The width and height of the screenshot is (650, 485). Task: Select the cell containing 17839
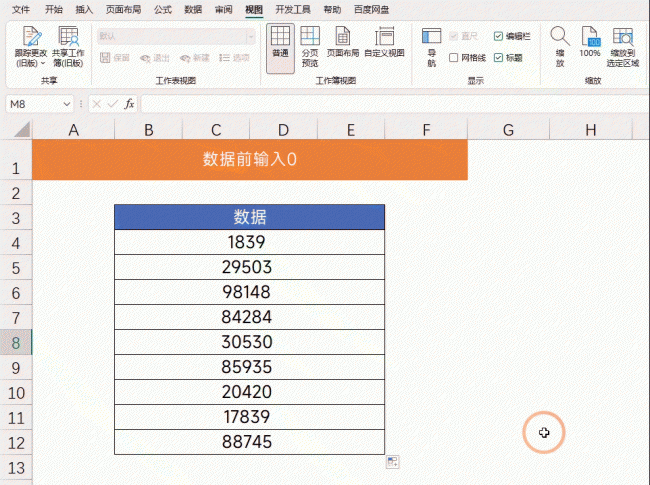(x=250, y=417)
